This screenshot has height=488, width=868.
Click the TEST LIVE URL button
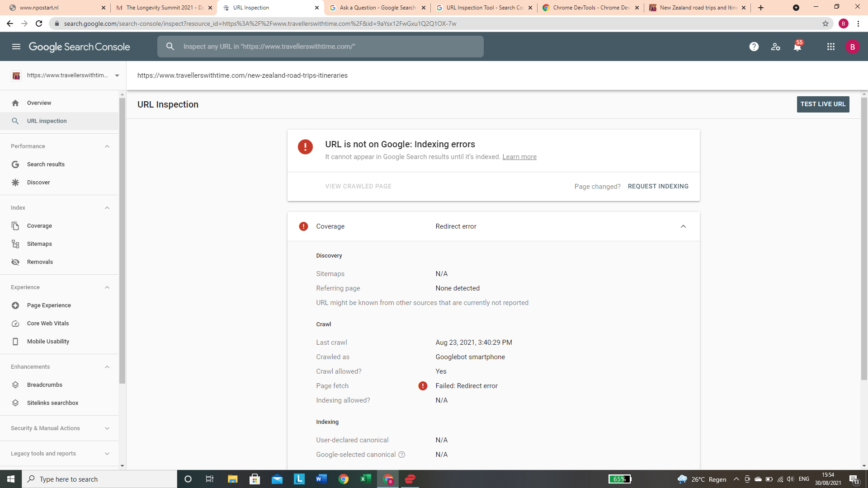pyautogui.click(x=823, y=104)
